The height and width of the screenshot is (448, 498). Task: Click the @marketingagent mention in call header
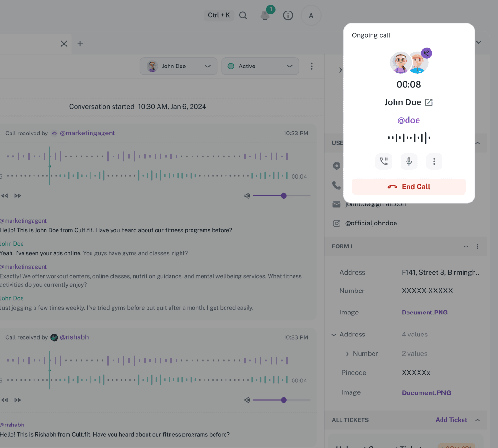[x=87, y=133]
